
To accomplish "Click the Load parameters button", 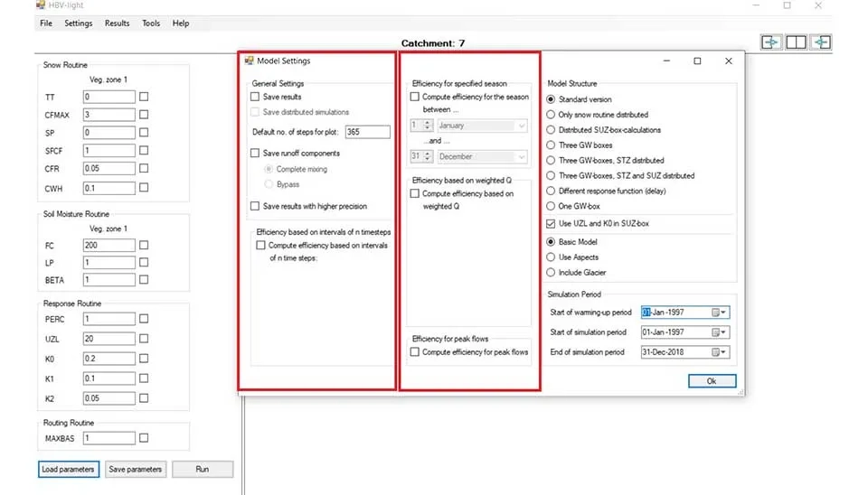I will [x=68, y=470].
